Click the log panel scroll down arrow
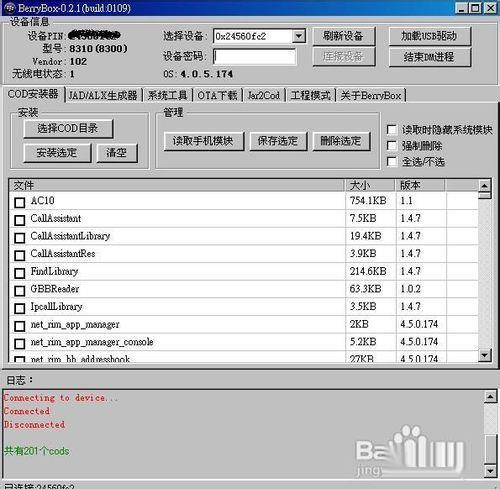The image size is (500, 489). (x=490, y=471)
